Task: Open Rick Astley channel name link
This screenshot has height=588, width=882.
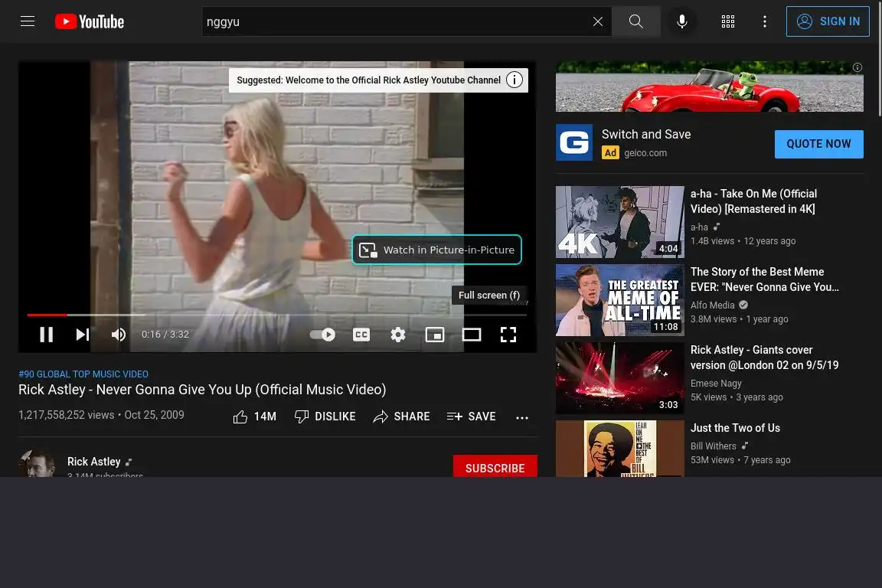Action: click(94, 462)
